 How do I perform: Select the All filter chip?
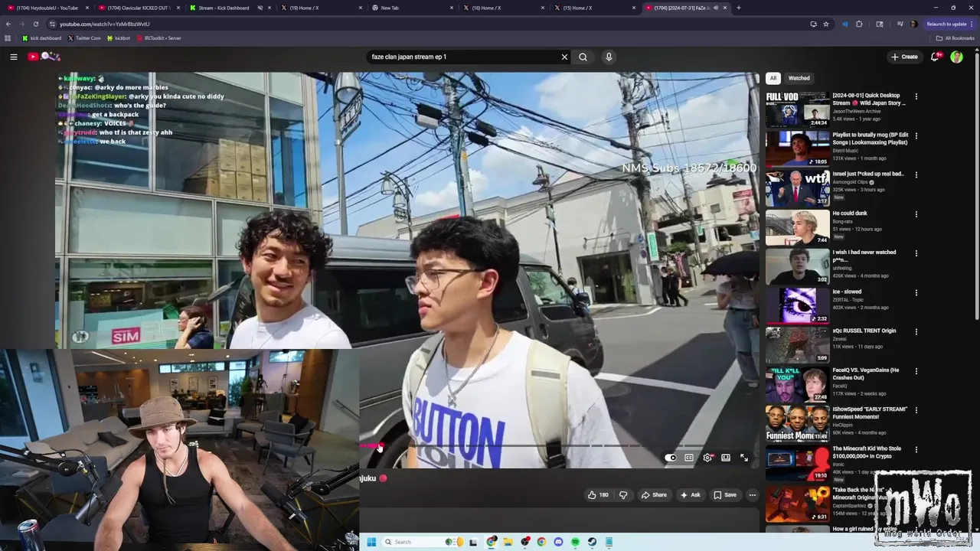(x=773, y=78)
